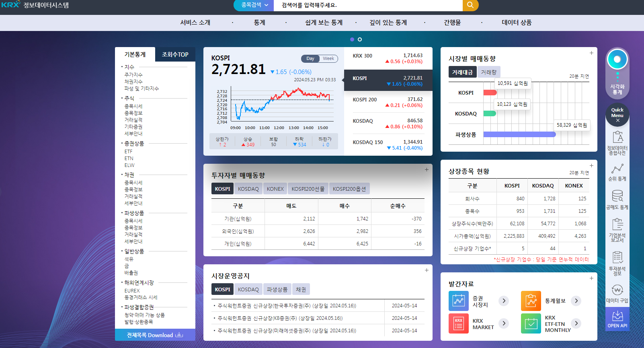Expand the 투자자별 매매동향 panel plus icon
Image resolution: width=644 pixels, height=348 pixels.
point(427,169)
